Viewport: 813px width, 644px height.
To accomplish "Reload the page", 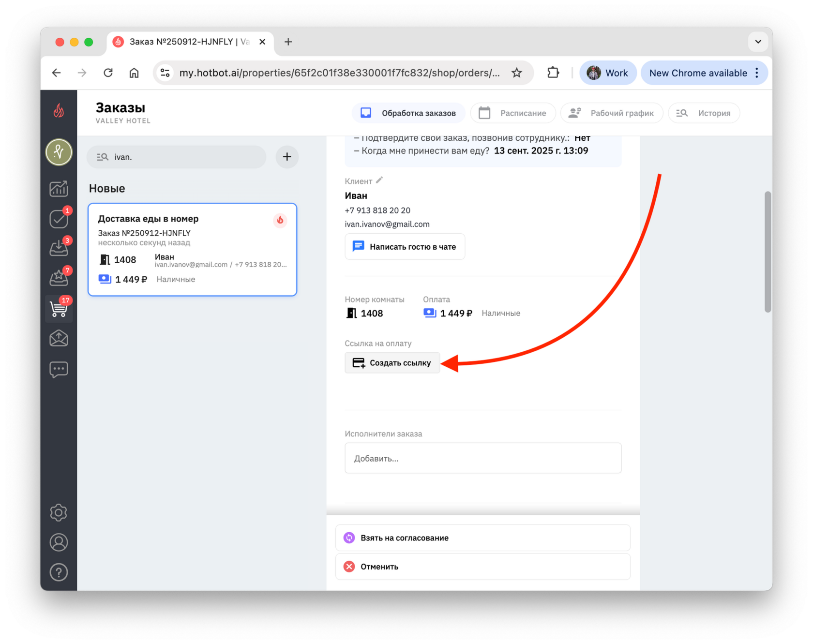I will (108, 73).
